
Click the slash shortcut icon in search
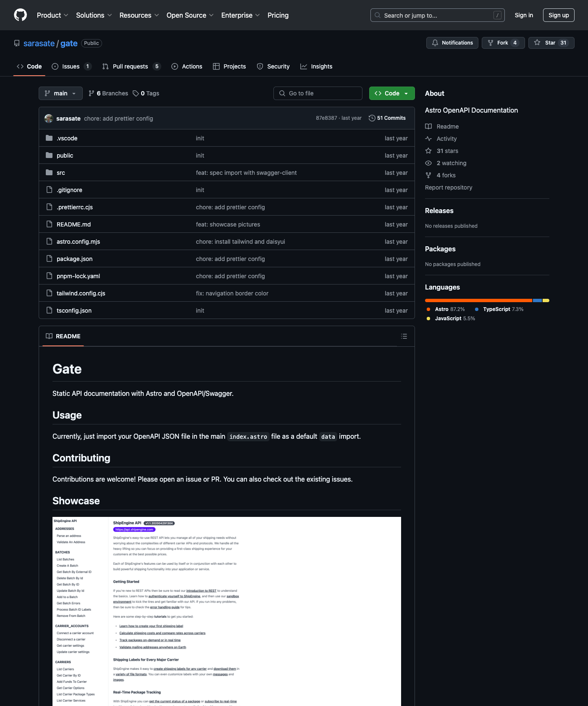[497, 16]
